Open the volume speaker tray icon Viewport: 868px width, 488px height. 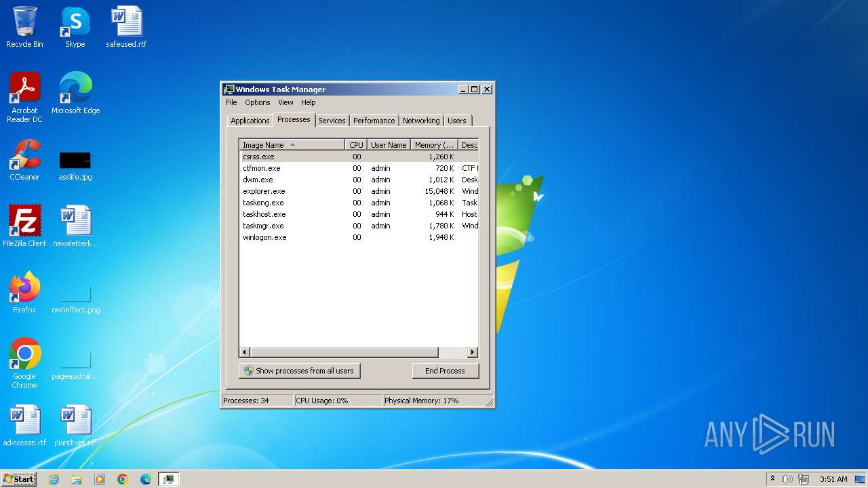click(787, 479)
